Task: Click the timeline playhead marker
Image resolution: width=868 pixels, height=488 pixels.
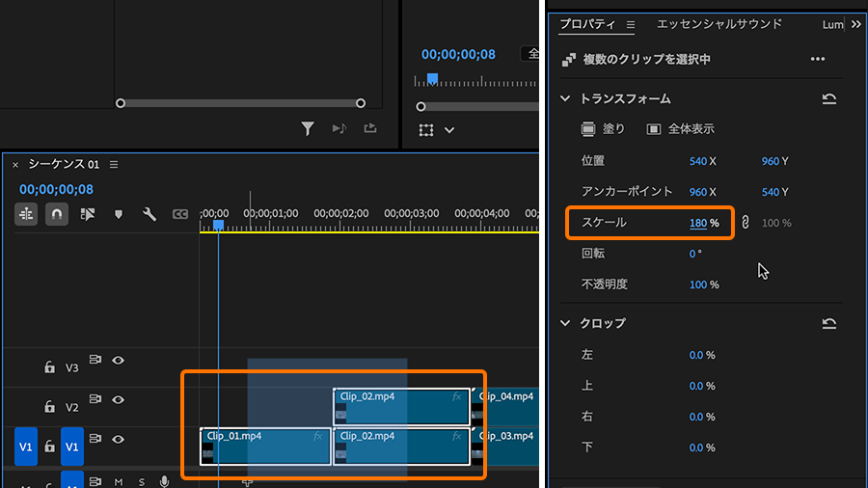Action: (x=219, y=225)
